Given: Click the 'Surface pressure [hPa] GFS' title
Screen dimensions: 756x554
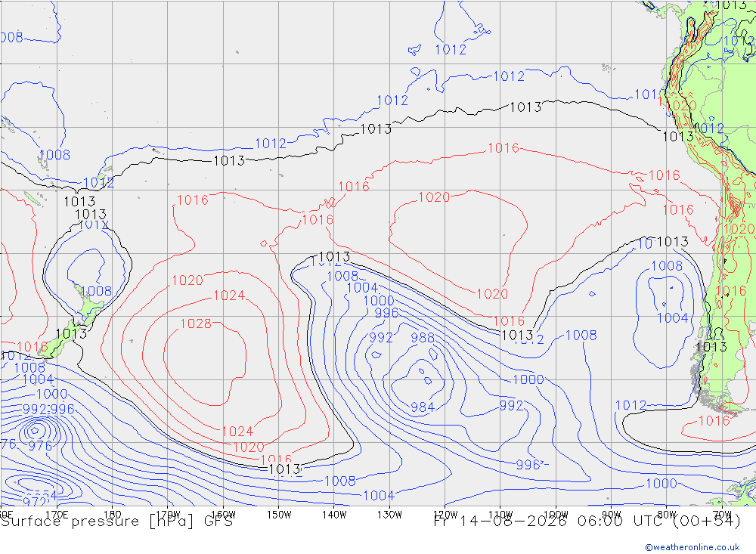Looking at the screenshot, I should pos(116,522).
